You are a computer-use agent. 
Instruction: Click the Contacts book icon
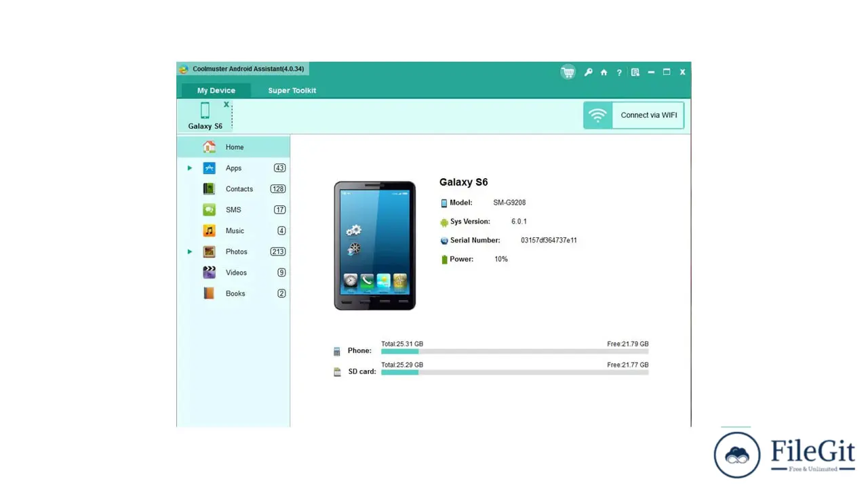pyautogui.click(x=210, y=189)
